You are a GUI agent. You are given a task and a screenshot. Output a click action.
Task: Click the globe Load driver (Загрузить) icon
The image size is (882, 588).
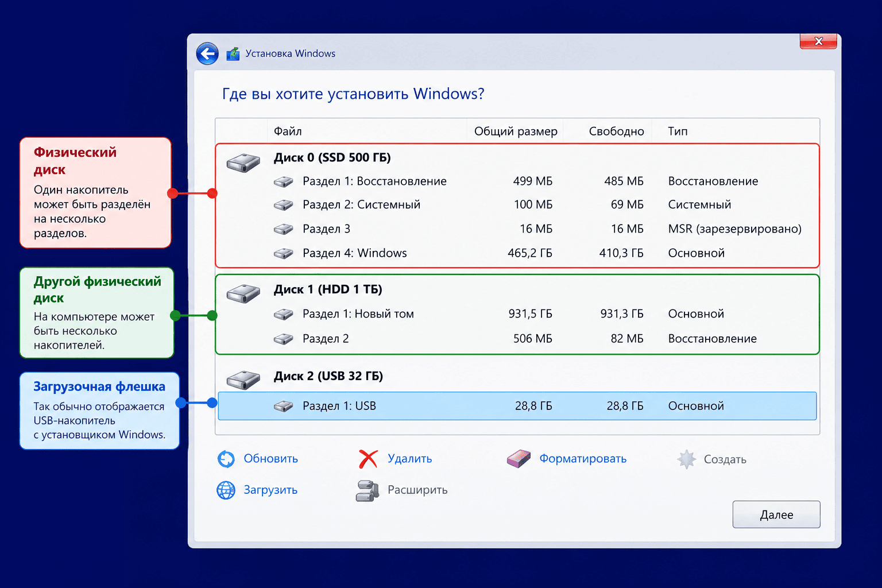[226, 490]
